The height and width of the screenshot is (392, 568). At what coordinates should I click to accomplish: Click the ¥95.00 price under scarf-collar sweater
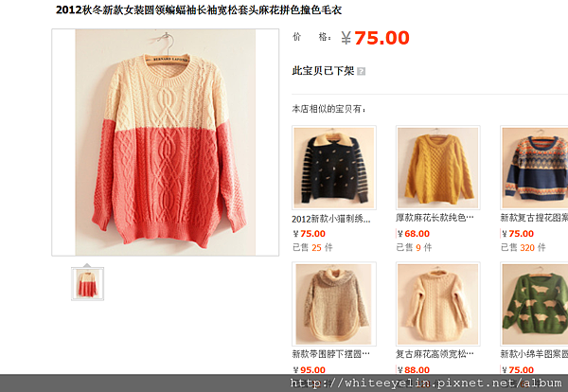point(309,370)
